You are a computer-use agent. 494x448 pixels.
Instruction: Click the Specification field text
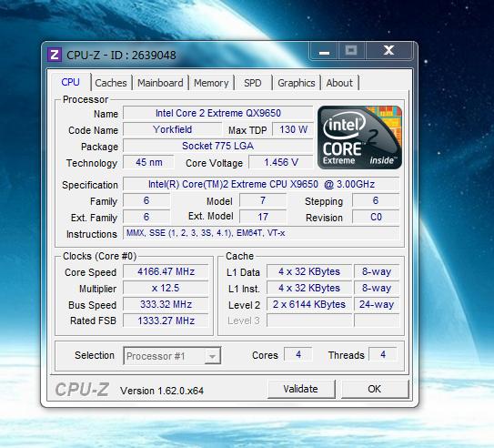(x=261, y=184)
